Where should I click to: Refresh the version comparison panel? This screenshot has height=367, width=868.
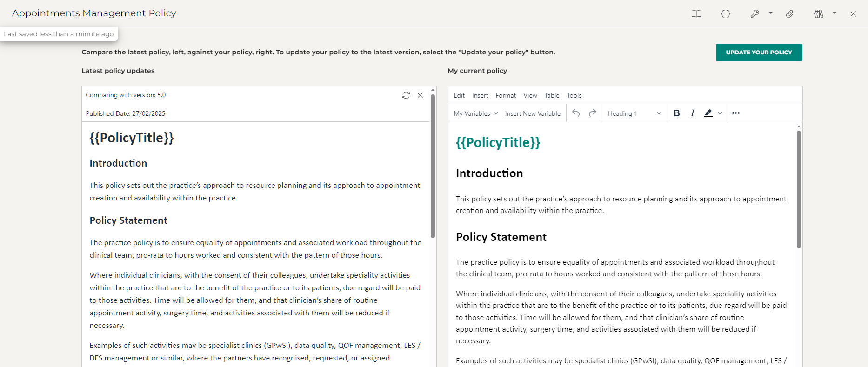click(x=406, y=95)
